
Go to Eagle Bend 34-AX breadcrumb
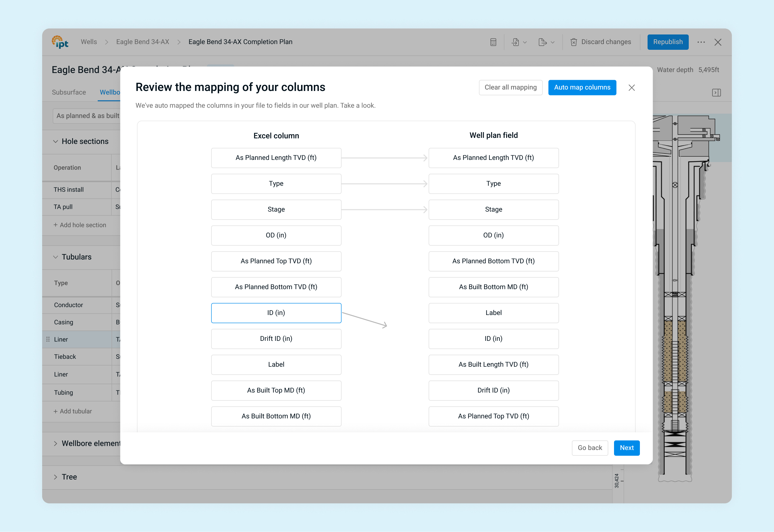click(142, 42)
